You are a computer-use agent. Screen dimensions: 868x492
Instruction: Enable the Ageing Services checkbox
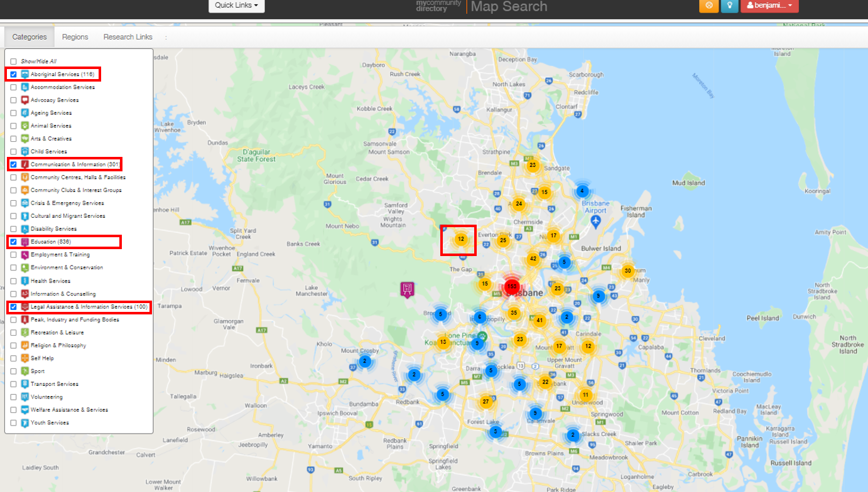[13, 113]
